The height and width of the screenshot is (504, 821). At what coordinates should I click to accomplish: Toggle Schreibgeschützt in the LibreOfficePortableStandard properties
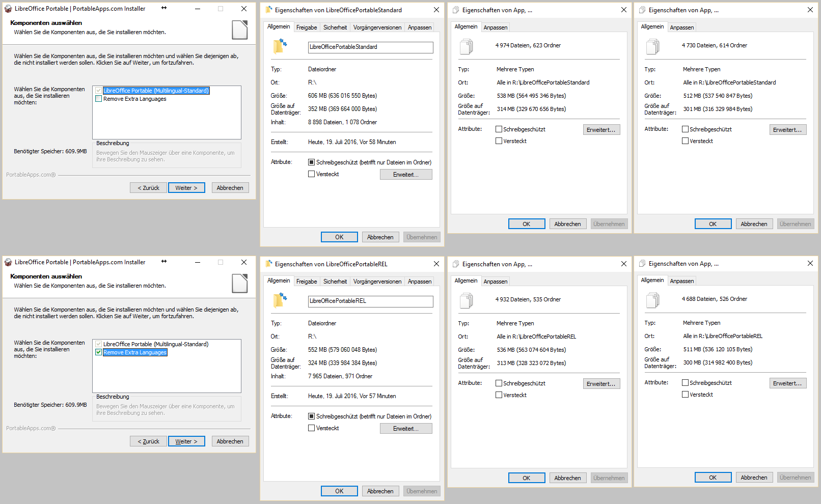click(311, 162)
